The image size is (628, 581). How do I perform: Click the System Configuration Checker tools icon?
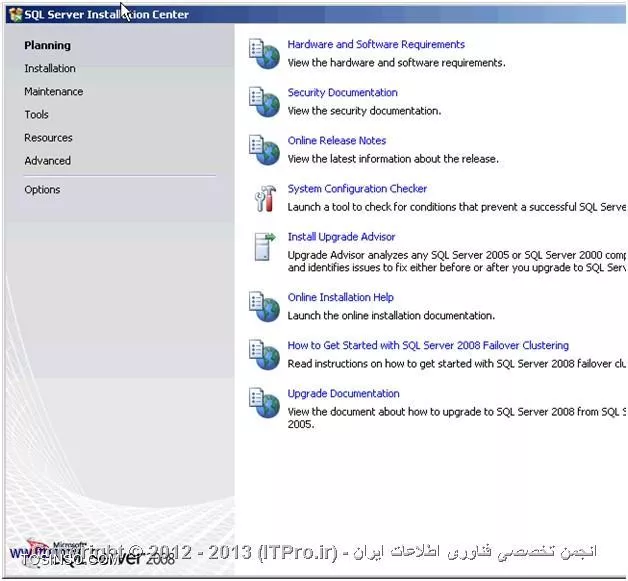(x=265, y=198)
